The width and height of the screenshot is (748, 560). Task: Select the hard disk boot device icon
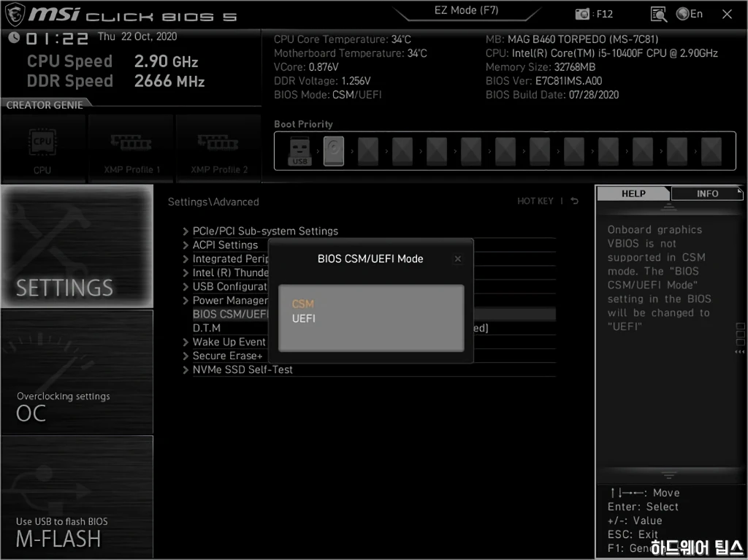tap(333, 151)
